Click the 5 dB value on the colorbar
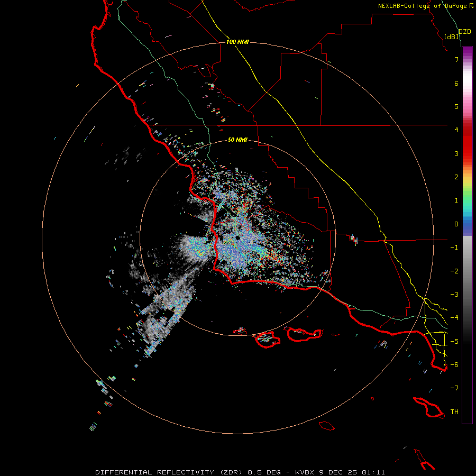Screen dimensions: 476x476 pos(456,106)
